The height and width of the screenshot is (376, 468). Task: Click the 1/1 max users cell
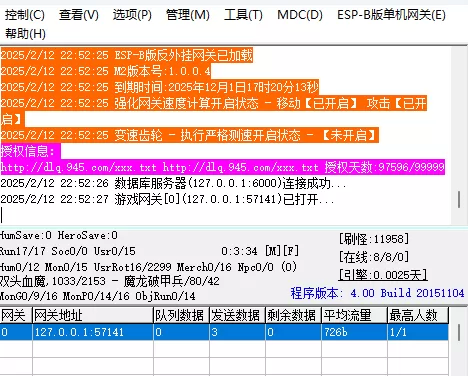coord(418,332)
